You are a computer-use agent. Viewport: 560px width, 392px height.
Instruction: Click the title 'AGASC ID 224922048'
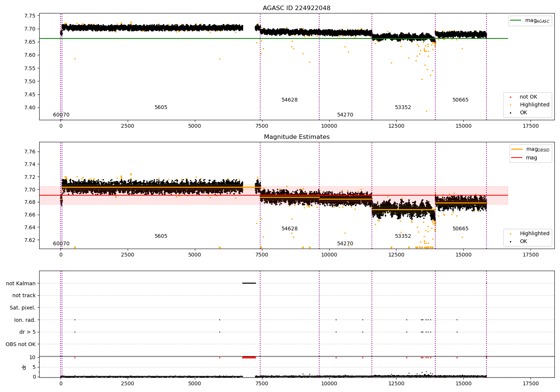(296, 8)
